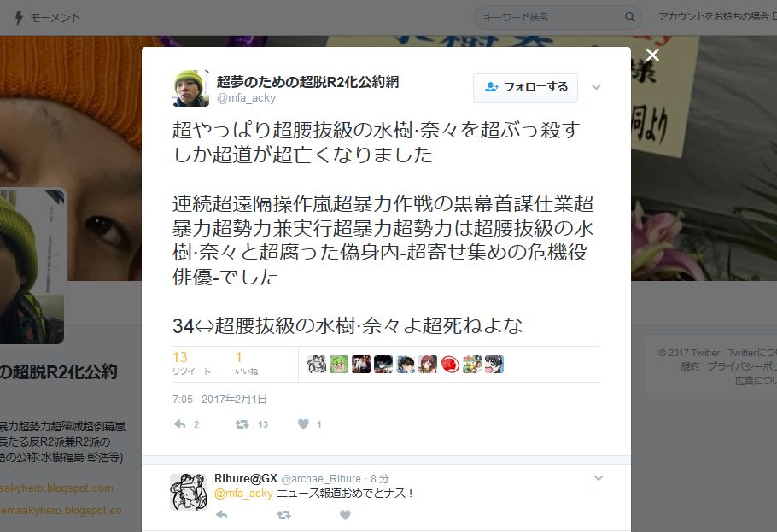Reply to the Rihure@GX tweet
This screenshot has width=777, height=532.
[x=221, y=515]
